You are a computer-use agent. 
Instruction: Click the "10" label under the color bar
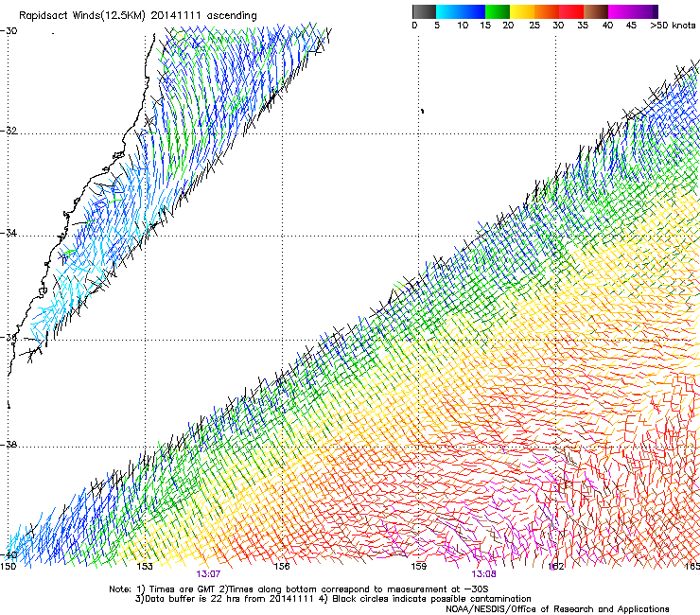463,26
